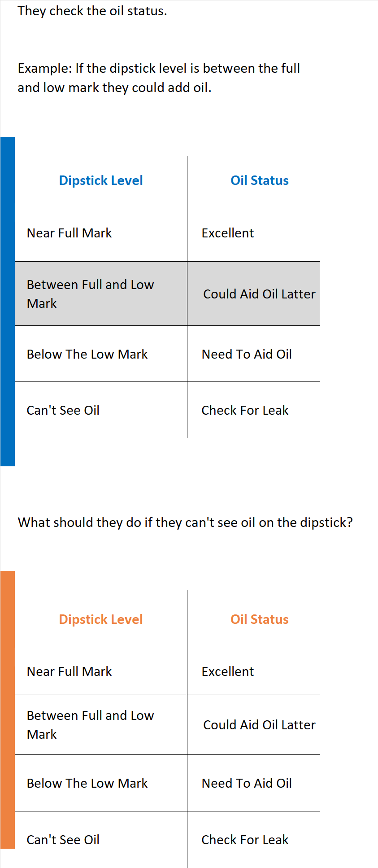
Task: Select "Need To Aid Oil" in the blue table
Action: pyautogui.click(x=247, y=354)
